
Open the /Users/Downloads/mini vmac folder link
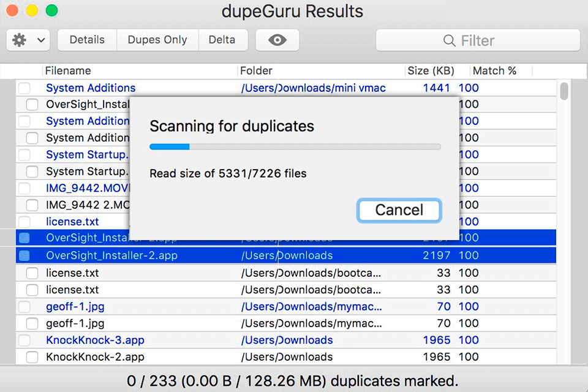point(314,88)
